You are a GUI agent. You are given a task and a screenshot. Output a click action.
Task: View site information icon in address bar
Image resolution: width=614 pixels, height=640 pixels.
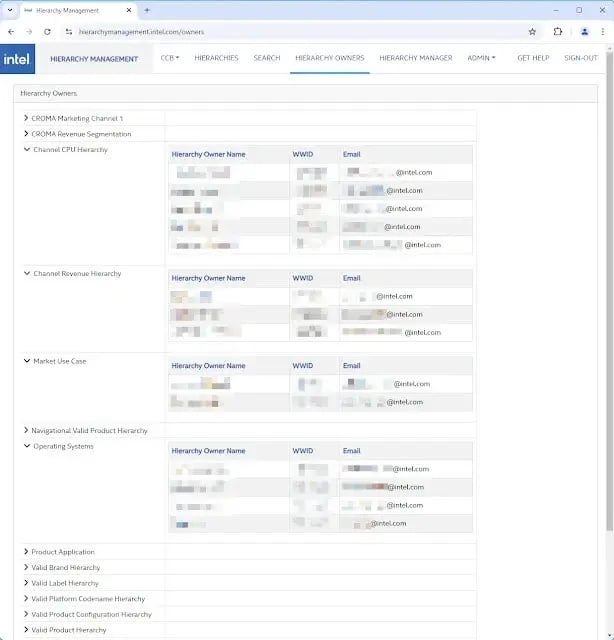pos(69,32)
